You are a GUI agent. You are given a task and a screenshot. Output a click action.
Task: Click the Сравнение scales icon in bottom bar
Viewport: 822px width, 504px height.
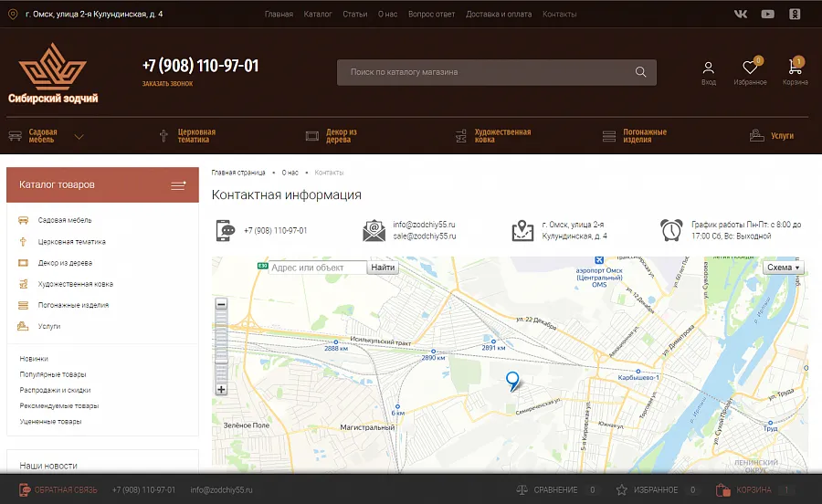point(522,490)
